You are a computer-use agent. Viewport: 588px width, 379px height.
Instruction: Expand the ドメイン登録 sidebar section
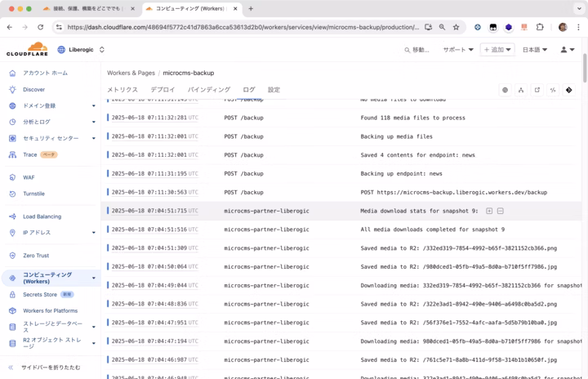pos(93,105)
